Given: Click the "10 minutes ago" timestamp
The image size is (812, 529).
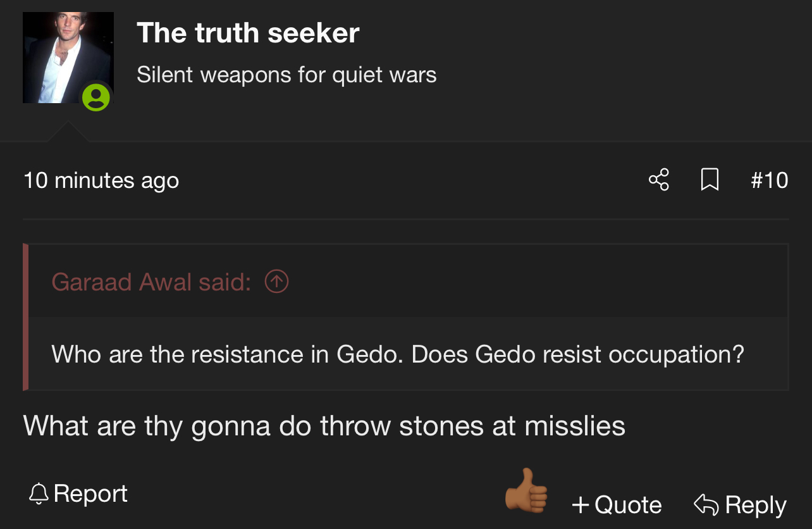Looking at the screenshot, I should point(101,180).
